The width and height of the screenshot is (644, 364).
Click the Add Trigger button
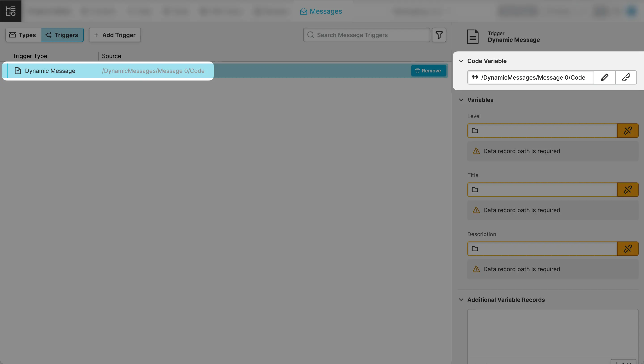pos(115,35)
